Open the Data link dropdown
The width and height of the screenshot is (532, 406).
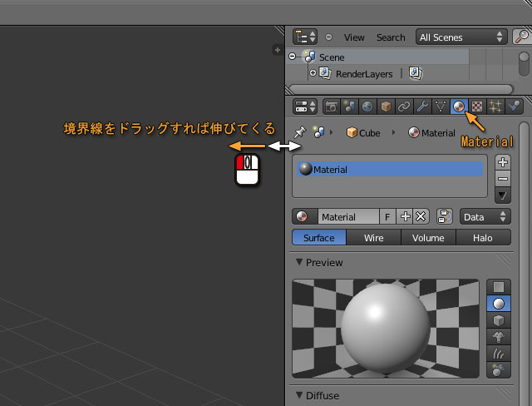[485, 216]
